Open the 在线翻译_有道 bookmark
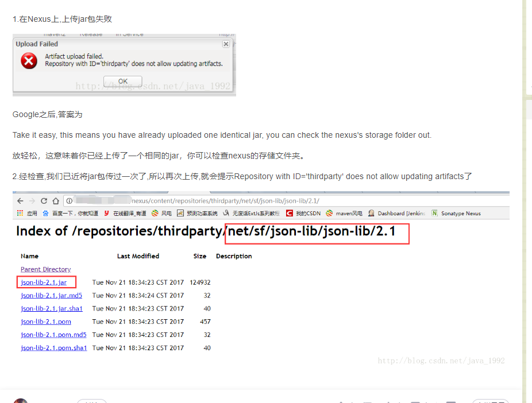 125,213
